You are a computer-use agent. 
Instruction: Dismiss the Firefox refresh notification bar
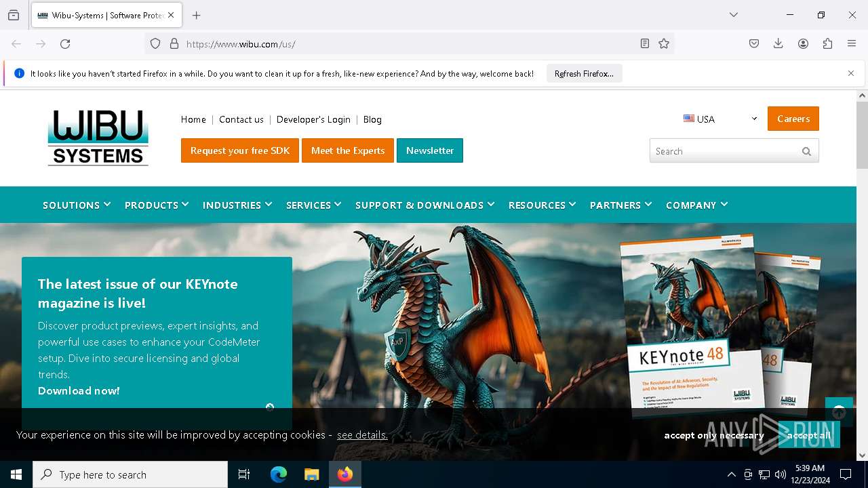[x=851, y=73]
